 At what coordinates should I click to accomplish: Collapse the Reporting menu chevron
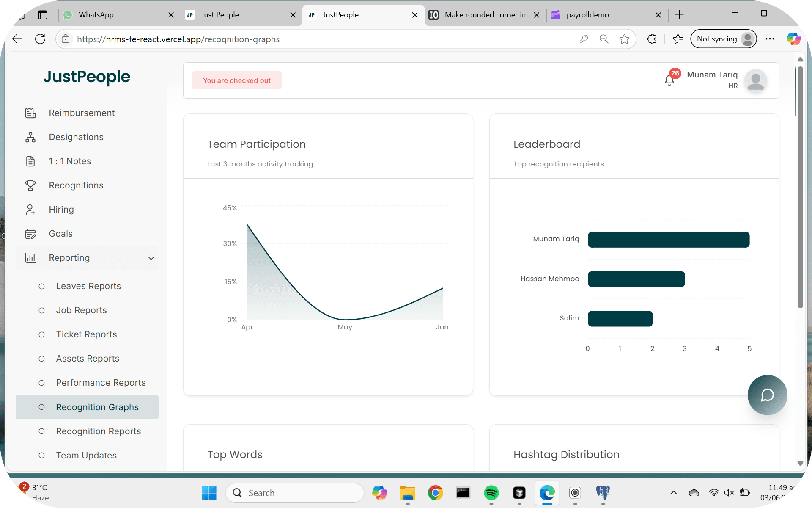pyautogui.click(x=151, y=258)
